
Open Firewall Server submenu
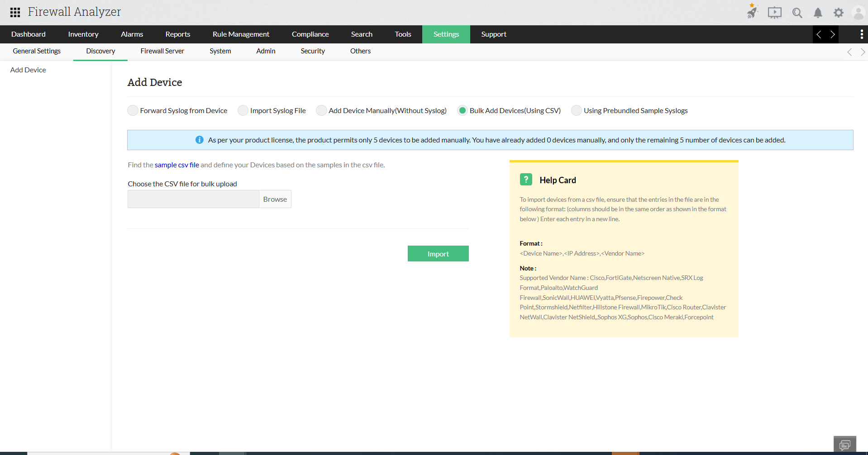coord(162,51)
